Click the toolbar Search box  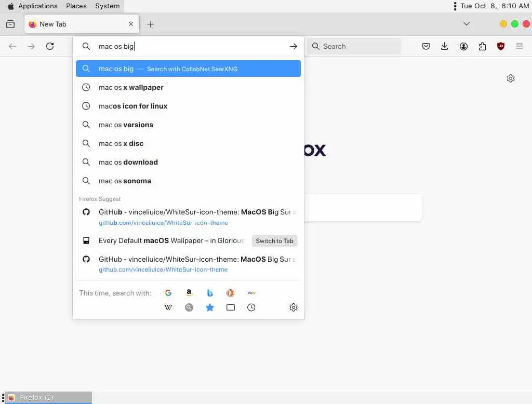tap(354, 46)
